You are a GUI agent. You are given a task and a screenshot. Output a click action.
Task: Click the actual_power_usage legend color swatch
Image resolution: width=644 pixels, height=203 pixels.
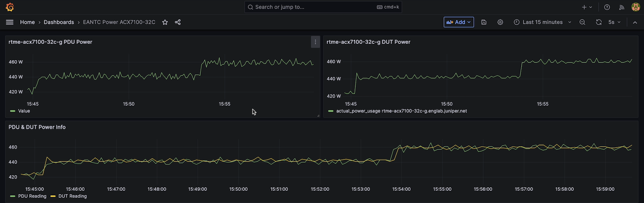pos(330,111)
